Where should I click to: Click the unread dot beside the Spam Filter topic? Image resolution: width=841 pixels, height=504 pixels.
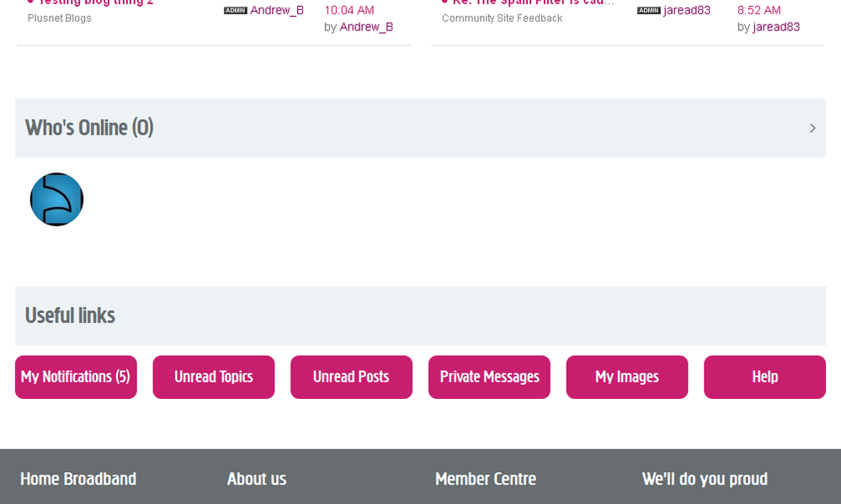click(443, 3)
